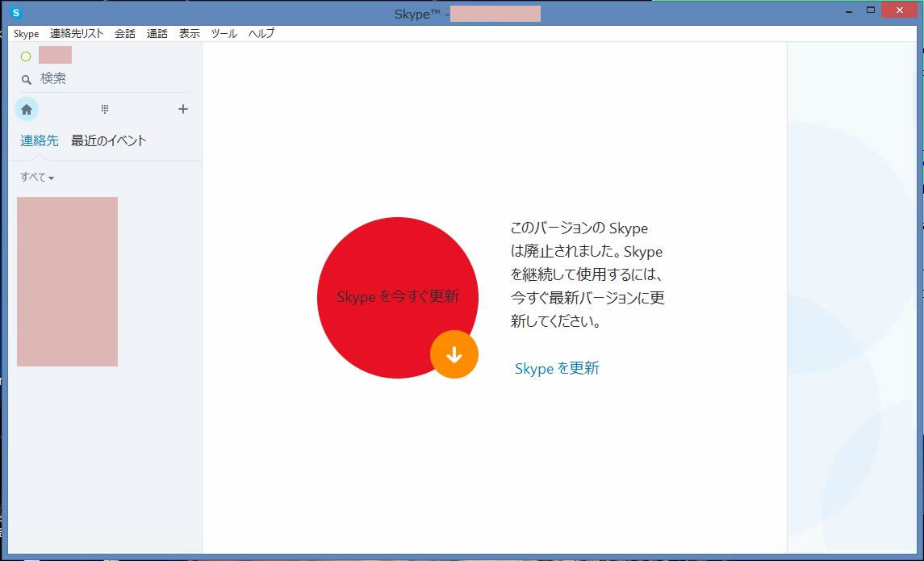
Task: Switch to the 最近のイベント tab
Action: pos(109,140)
